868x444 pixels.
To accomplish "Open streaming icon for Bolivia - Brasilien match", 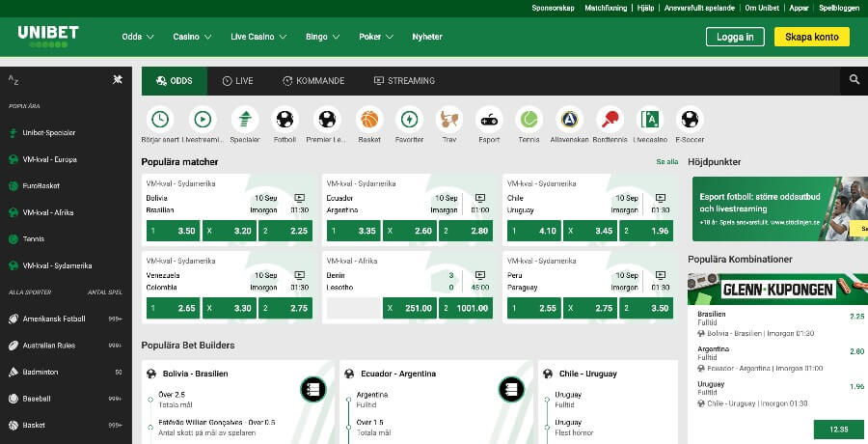I will click(300, 198).
